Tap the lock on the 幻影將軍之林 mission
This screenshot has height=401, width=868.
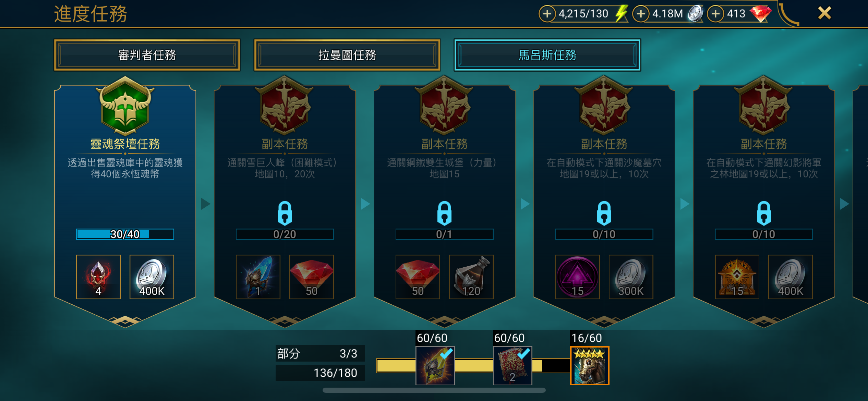764,213
